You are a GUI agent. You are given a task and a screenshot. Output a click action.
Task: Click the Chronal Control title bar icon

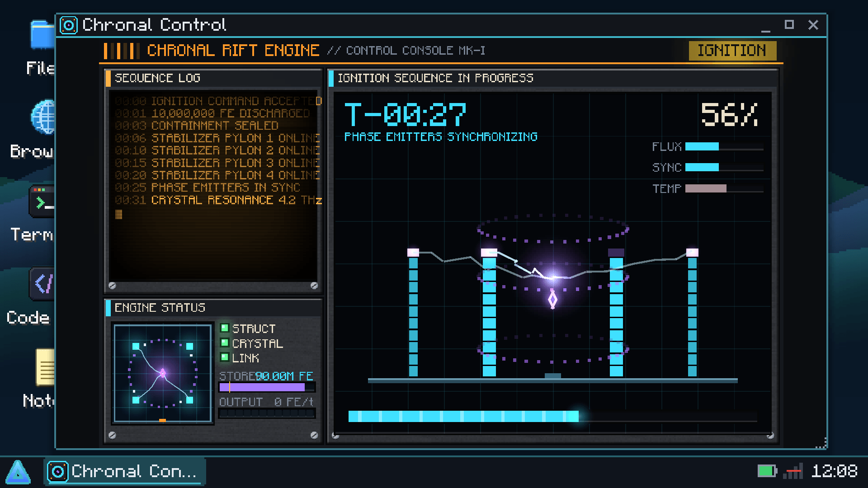(69, 25)
